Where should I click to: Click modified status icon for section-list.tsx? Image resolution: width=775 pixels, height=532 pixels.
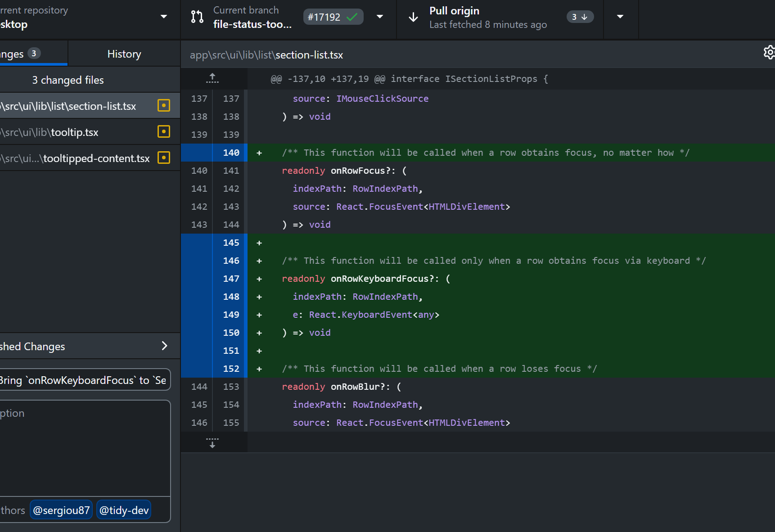coord(164,105)
